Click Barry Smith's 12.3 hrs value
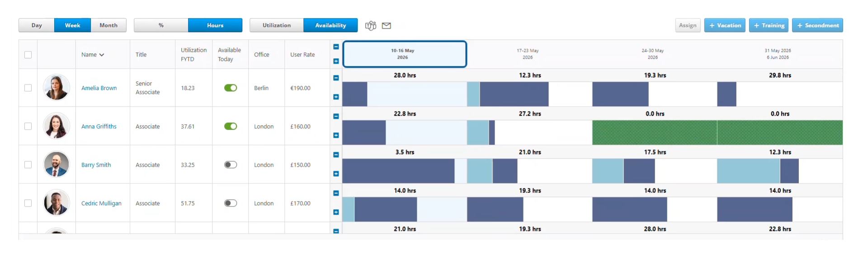The height and width of the screenshot is (253, 868). [x=780, y=152]
